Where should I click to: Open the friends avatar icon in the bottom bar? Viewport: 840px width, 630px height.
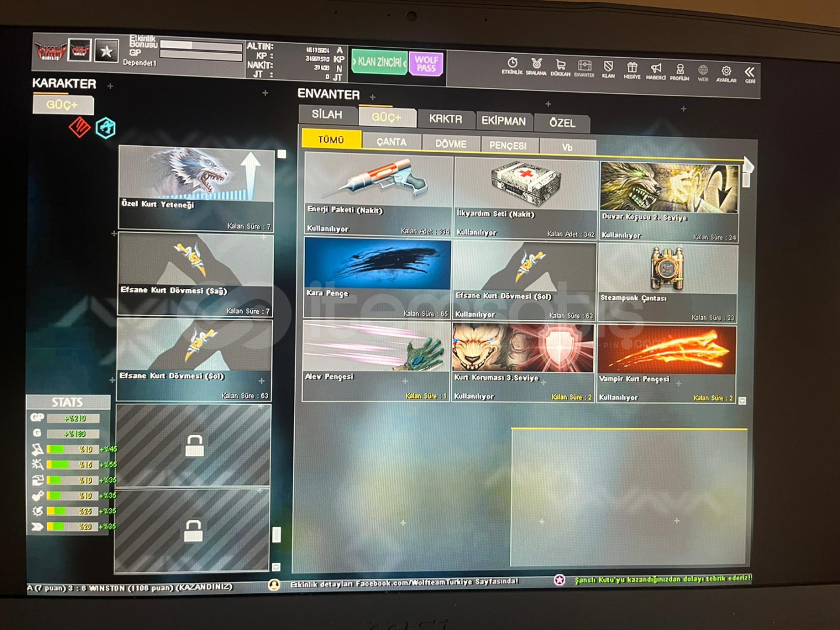(x=274, y=584)
